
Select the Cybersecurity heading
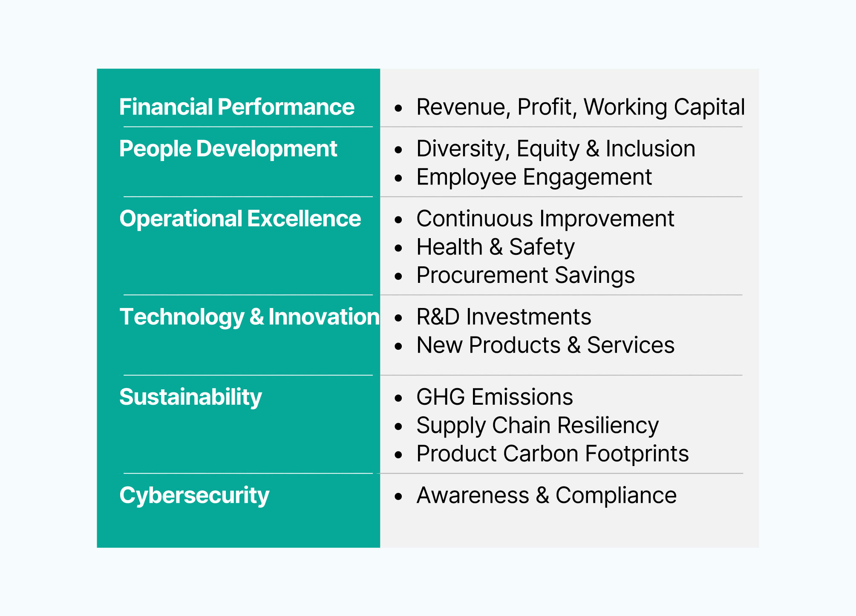click(x=194, y=495)
